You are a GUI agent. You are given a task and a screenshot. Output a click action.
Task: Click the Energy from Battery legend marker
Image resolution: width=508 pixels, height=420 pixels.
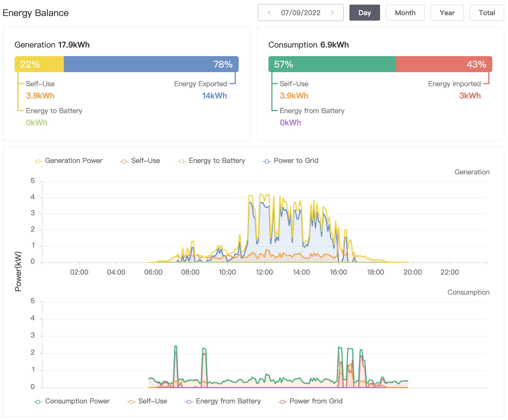(x=189, y=402)
